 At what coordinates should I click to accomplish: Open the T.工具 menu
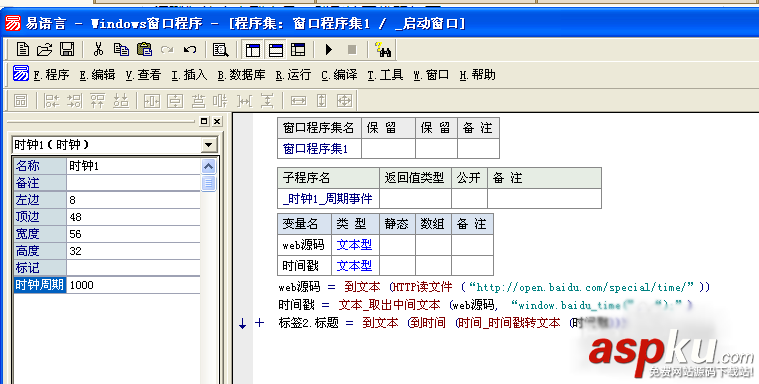[x=385, y=75]
